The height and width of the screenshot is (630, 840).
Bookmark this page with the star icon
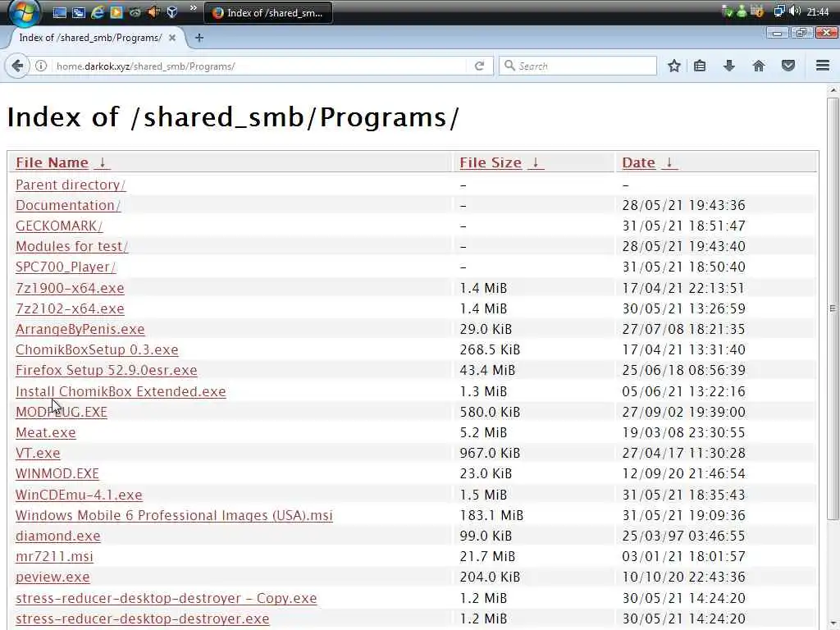tap(674, 66)
